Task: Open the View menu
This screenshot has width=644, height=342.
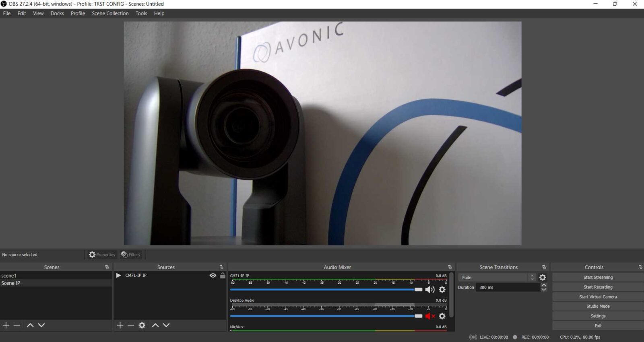Action: pyautogui.click(x=38, y=13)
